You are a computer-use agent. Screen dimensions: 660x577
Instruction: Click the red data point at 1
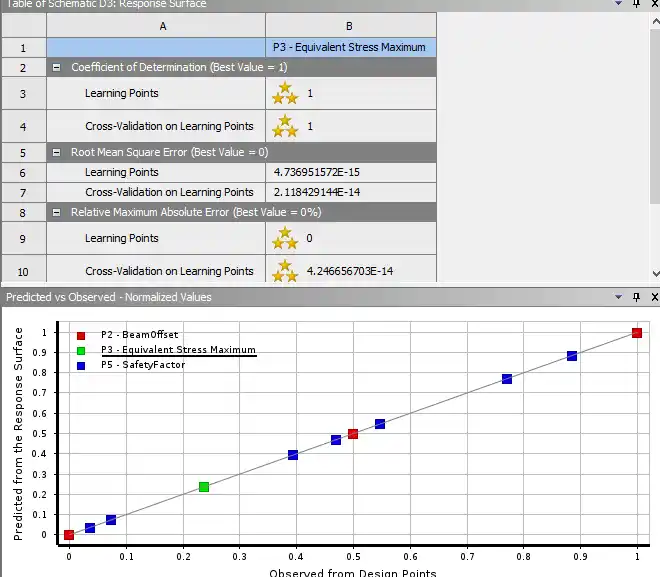[x=637, y=333]
